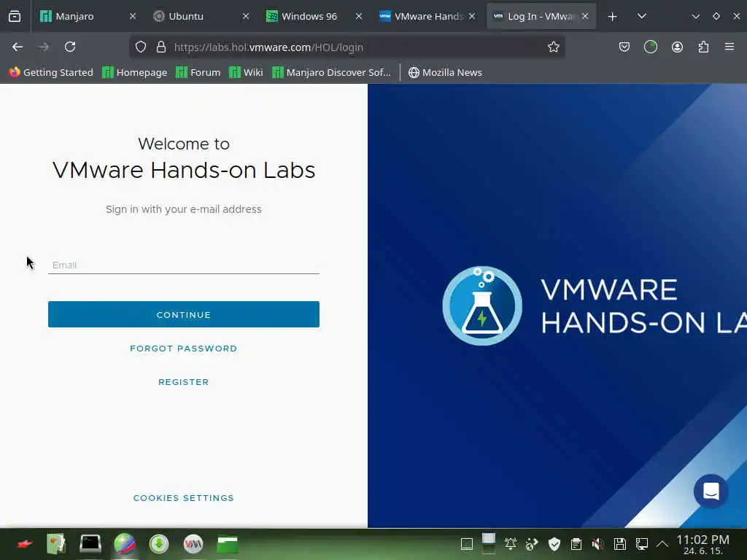Launch the globe web browser taskbar icon
The width and height of the screenshot is (747, 560).
tap(125, 544)
